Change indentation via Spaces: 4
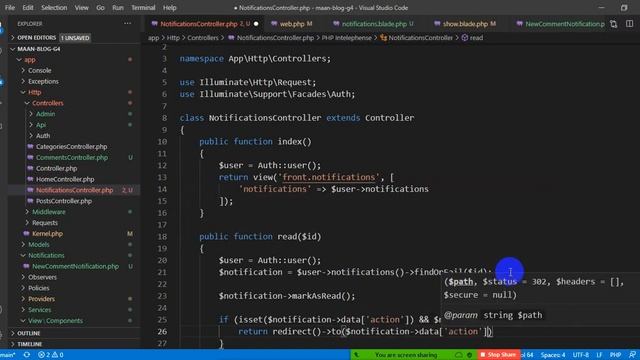This screenshot has height=360, width=640. click(553, 355)
